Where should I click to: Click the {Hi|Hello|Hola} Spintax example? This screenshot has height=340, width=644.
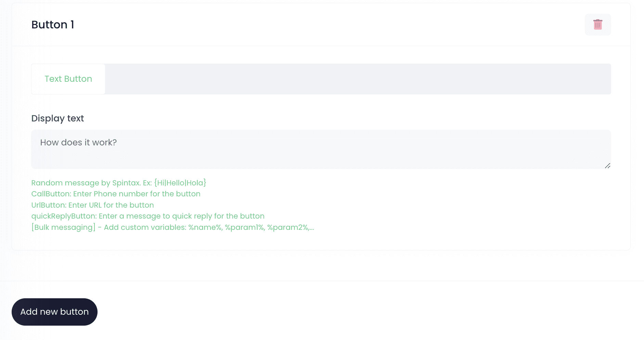coord(180,183)
